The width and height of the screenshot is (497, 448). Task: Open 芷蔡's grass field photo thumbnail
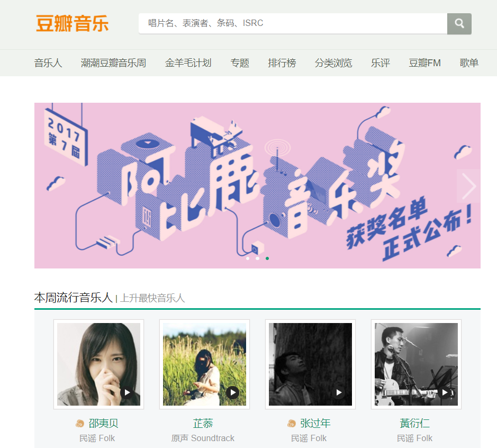pos(204,364)
